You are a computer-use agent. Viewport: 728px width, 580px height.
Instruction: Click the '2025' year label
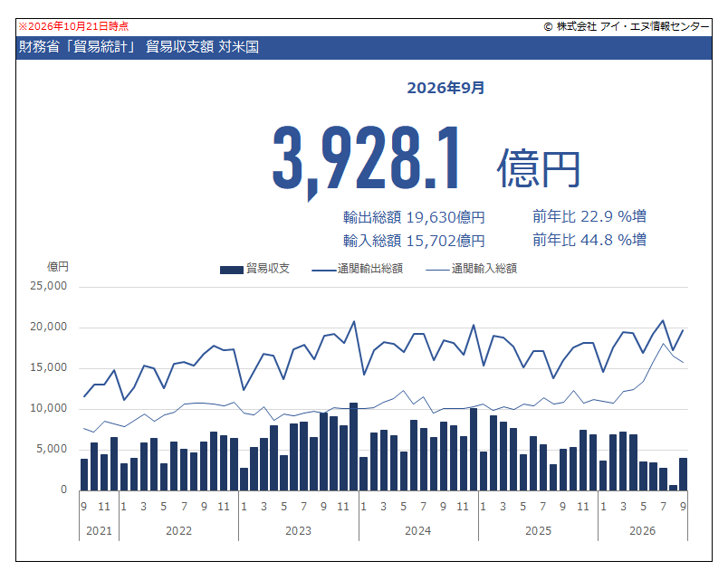(538, 531)
